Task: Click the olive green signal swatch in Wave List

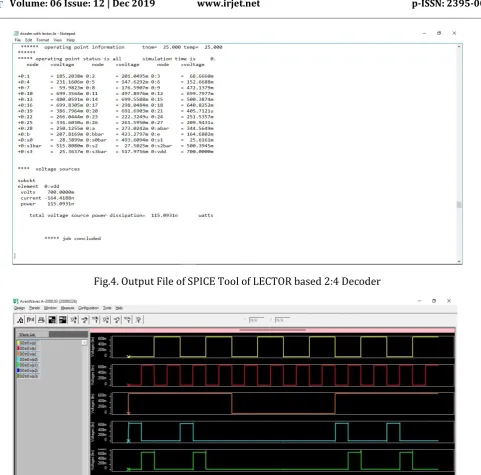Action: (19, 376)
